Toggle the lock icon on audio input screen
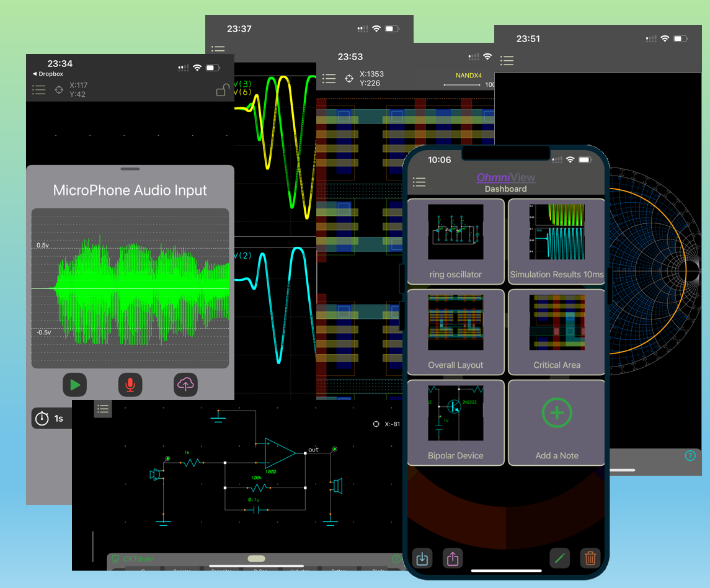Screen dimensions: 710x588 tap(222, 90)
